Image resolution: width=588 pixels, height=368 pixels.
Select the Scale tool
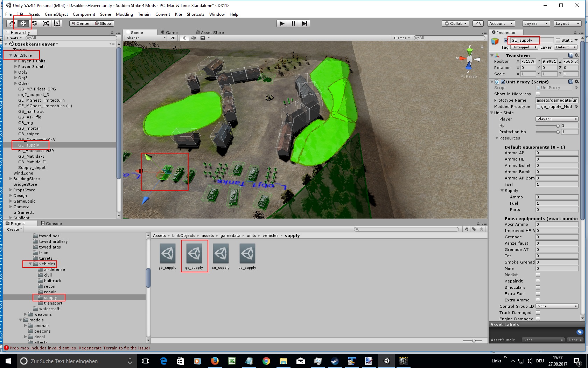(45, 23)
